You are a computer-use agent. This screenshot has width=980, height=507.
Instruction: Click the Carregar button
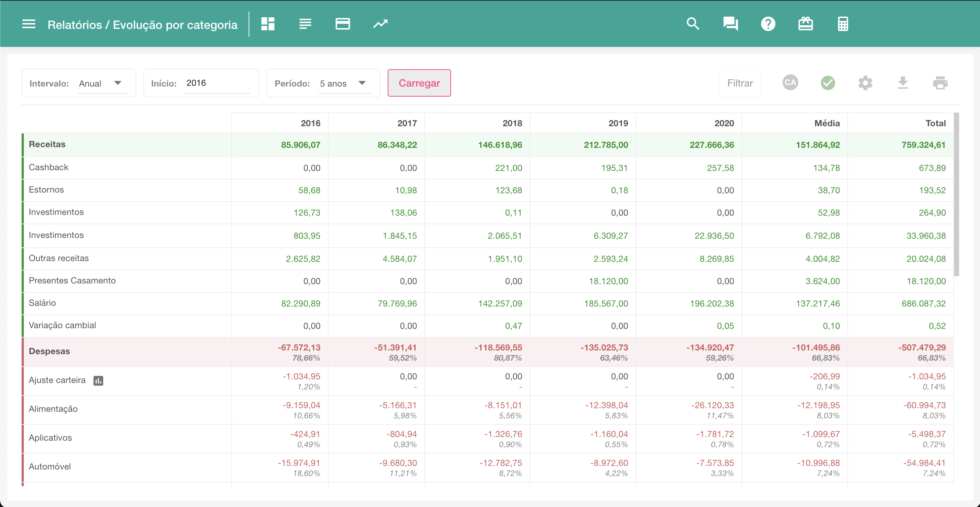coord(419,83)
